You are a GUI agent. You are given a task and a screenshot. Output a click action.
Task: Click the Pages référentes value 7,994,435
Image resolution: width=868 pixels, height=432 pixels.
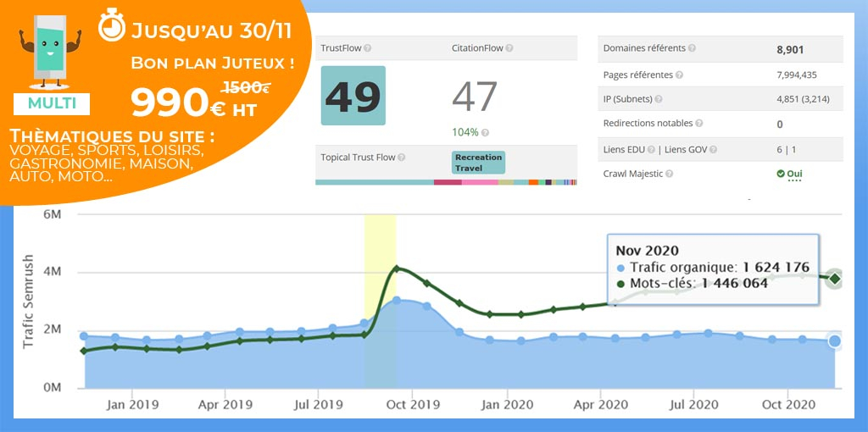797,75
